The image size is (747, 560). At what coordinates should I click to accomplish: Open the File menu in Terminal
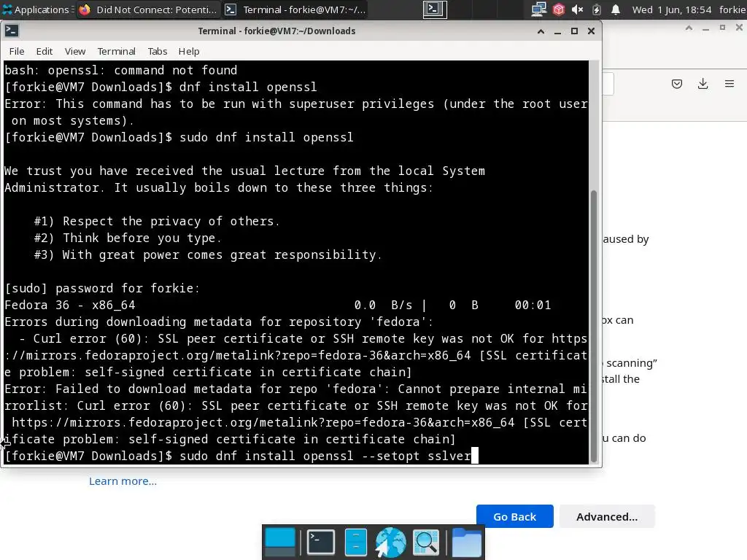pyautogui.click(x=17, y=52)
